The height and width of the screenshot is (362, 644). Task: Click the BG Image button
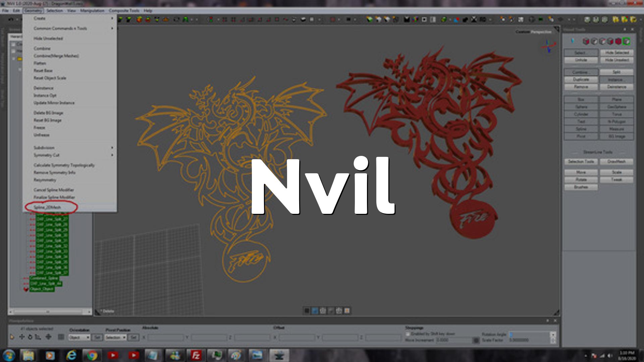[617, 136]
